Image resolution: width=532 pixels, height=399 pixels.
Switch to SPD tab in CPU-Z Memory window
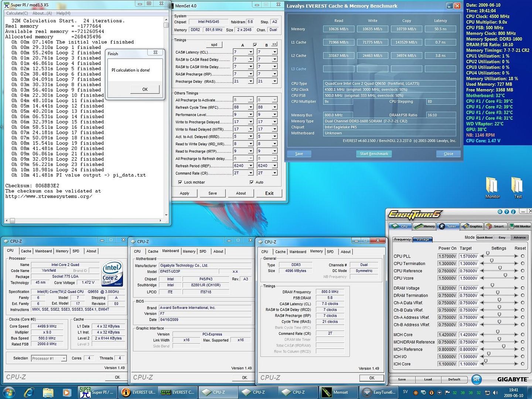point(330,252)
